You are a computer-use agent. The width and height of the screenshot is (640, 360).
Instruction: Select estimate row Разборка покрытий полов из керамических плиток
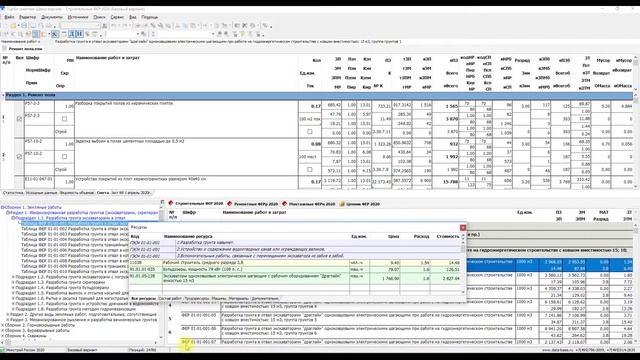click(x=124, y=104)
